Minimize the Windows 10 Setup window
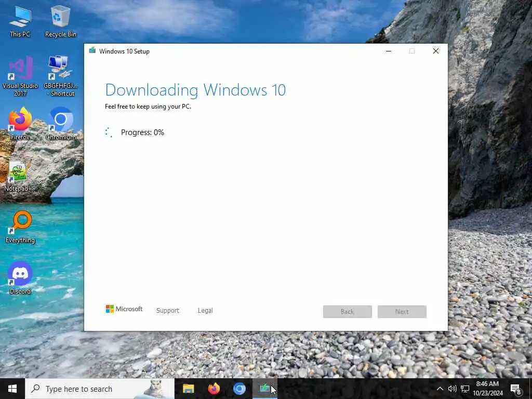 389,51
